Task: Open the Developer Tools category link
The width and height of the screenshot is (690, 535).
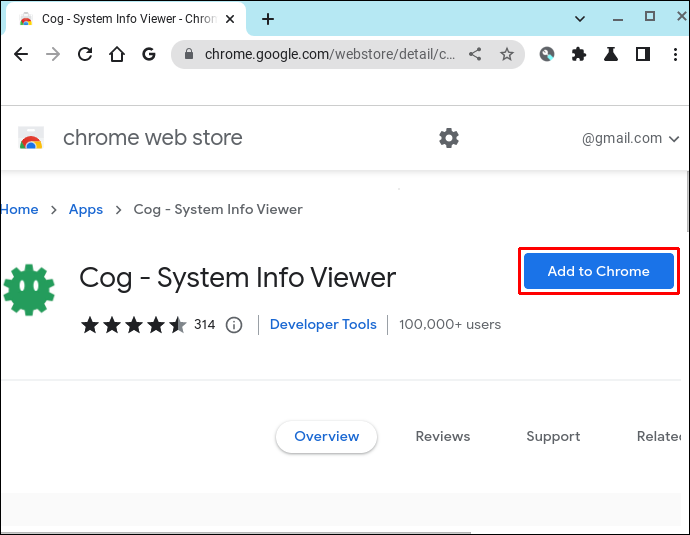Action: click(323, 324)
